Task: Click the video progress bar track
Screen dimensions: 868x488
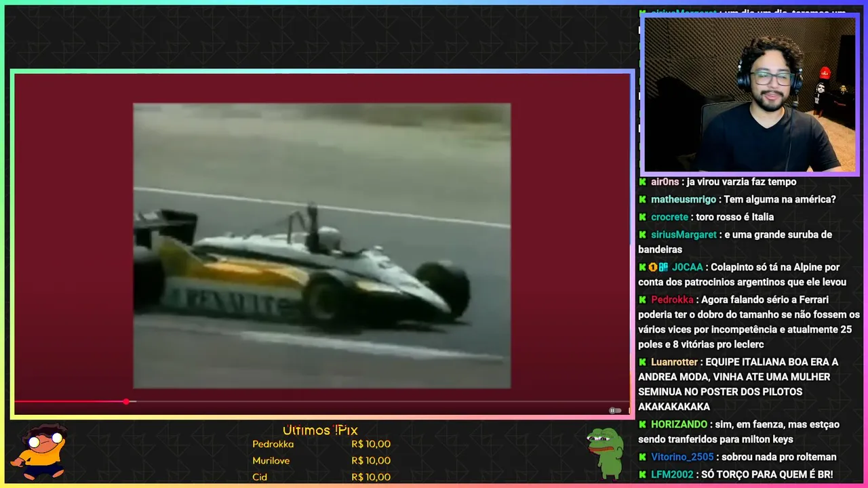Action: [x=322, y=402]
